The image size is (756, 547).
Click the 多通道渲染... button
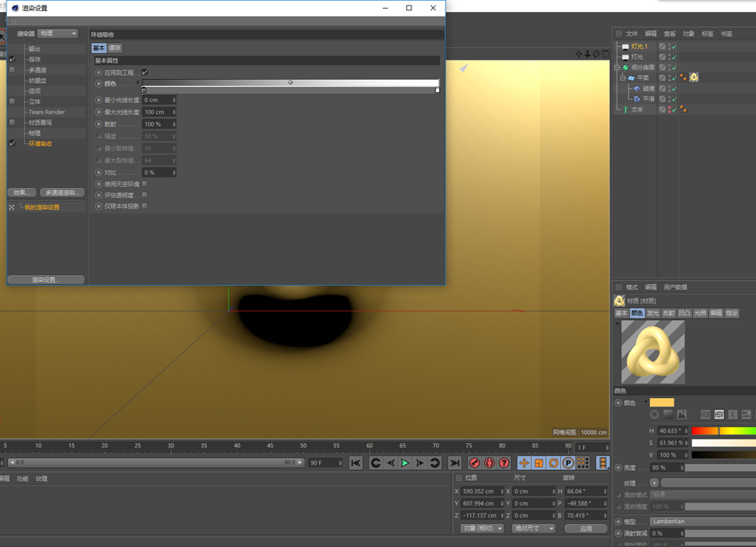[62, 193]
